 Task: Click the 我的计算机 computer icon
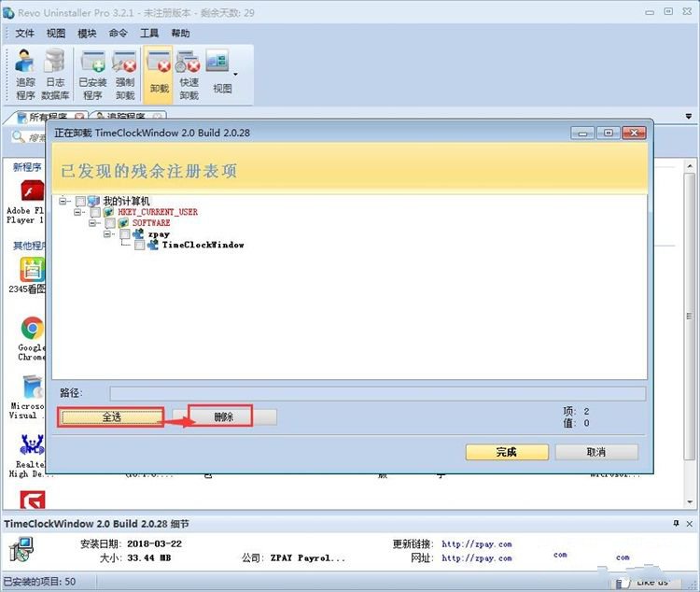click(x=93, y=201)
